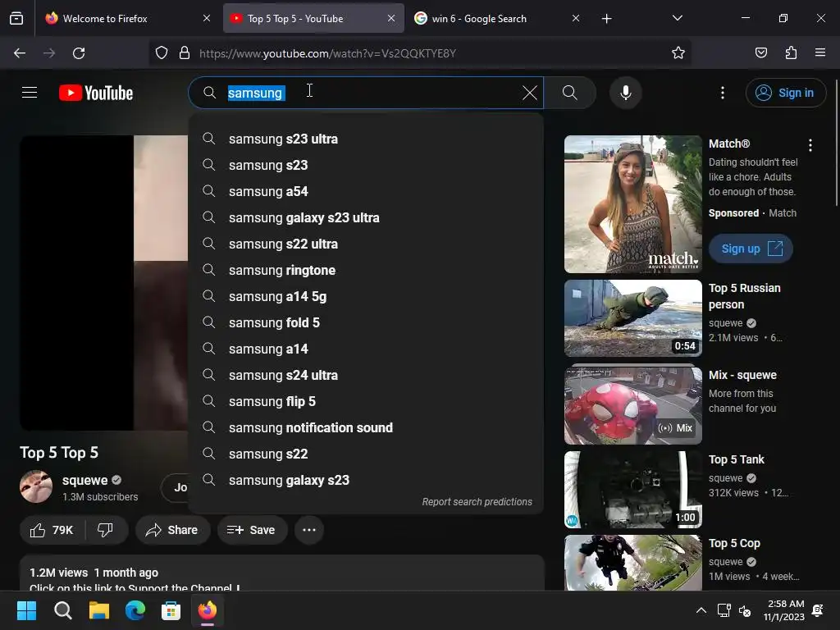This screenshot has height=630, width=840.
Task: Share the Top 5 Top 5 video
Action: coord(172,530)
